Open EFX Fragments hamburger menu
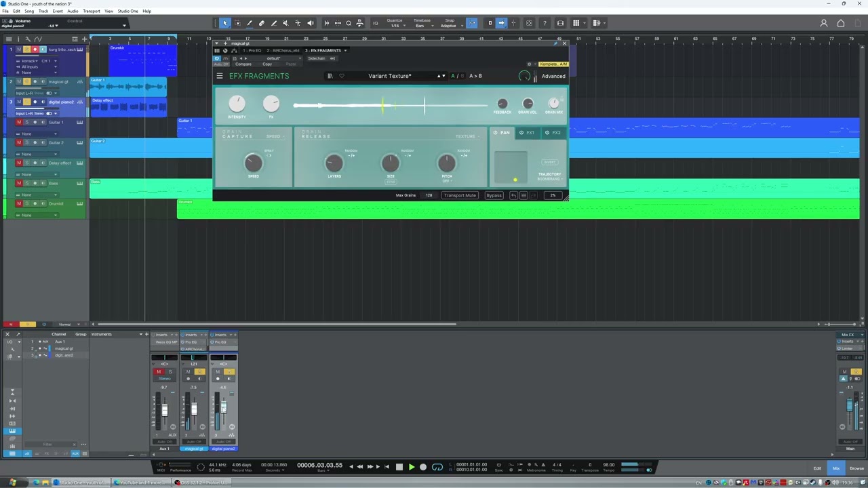This screenshot has height=488, width=868. point(220,76)
